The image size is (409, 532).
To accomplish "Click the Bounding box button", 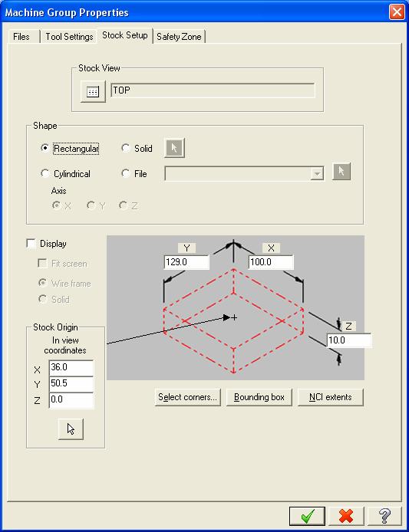I will coord(259,397).
